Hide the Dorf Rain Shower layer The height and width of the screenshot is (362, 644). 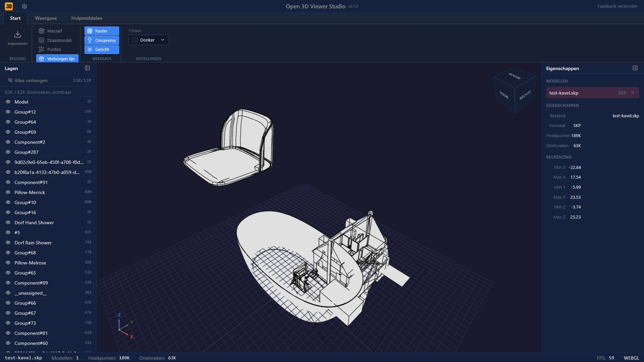pos(8,243)
